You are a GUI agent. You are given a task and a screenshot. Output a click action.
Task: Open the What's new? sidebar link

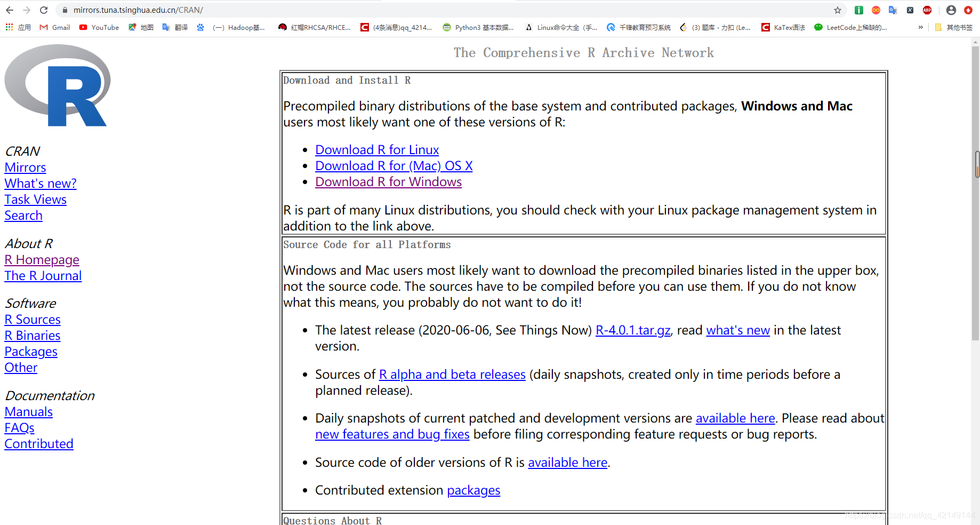[41, 184]
